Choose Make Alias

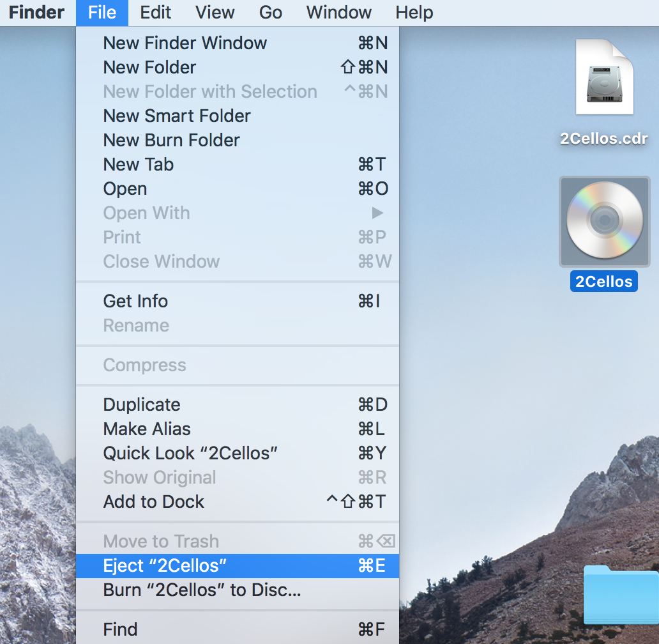click(x=238, y=429)
